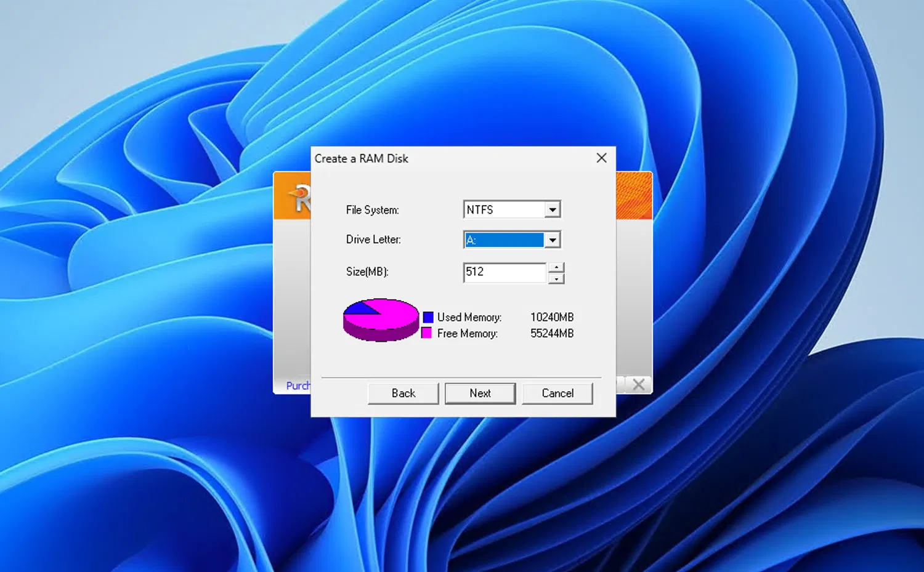Select the Drive Letter field showing A:

pos(505,240)
